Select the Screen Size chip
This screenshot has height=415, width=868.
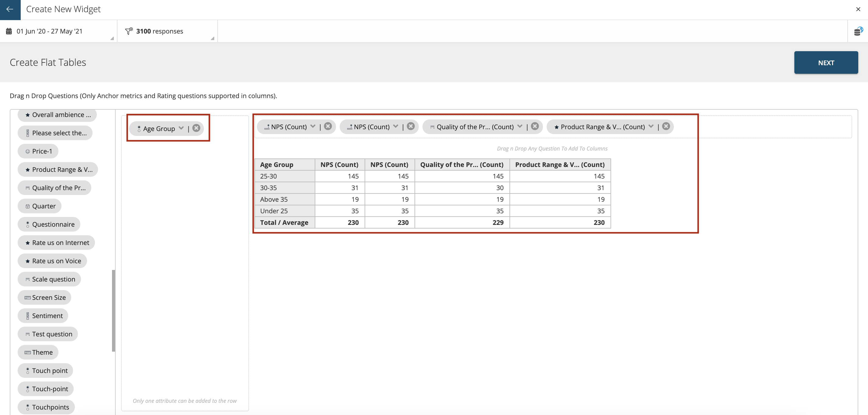point(44,297)
